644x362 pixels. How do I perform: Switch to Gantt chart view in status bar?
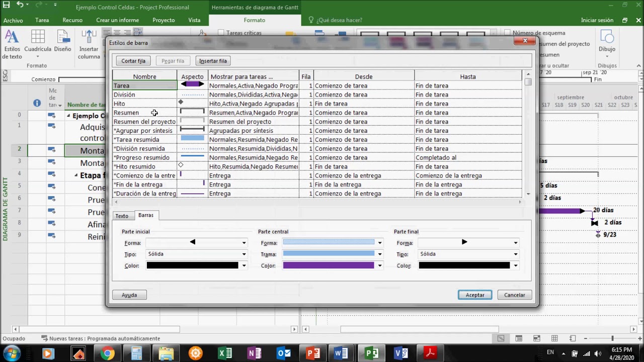pos(501,338)
